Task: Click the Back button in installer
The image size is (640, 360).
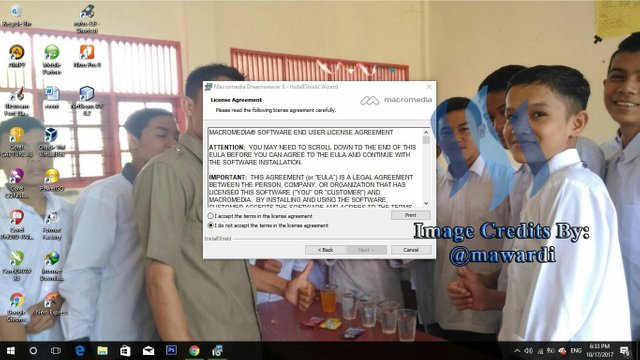Action: [x=325, y=250]
